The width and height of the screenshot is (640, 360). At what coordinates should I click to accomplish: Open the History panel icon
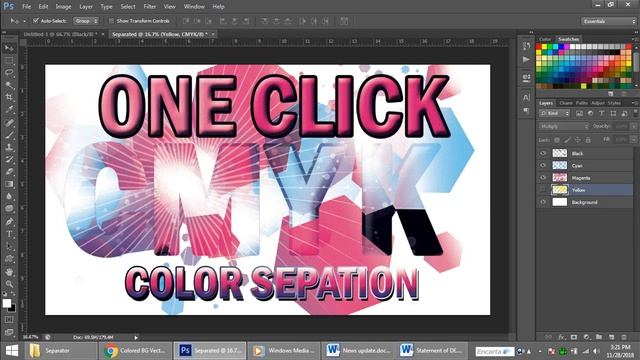tap(526, 46)
